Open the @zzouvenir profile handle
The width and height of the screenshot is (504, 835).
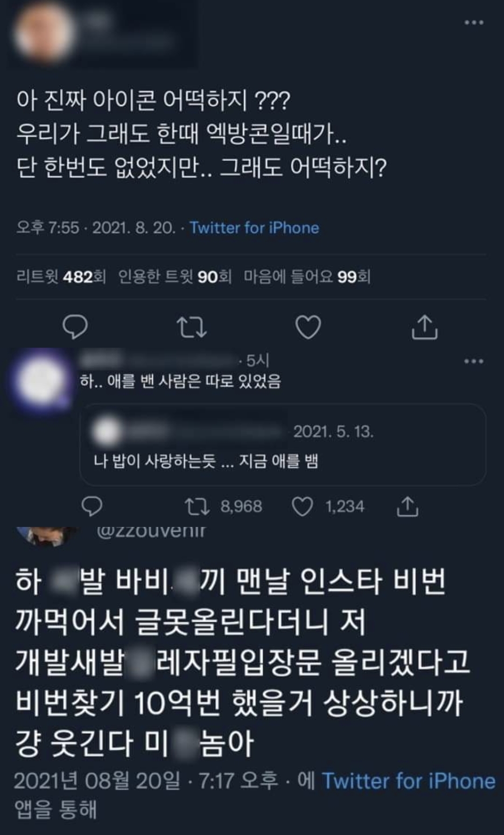pyautogui.click(x=151, y=531)
